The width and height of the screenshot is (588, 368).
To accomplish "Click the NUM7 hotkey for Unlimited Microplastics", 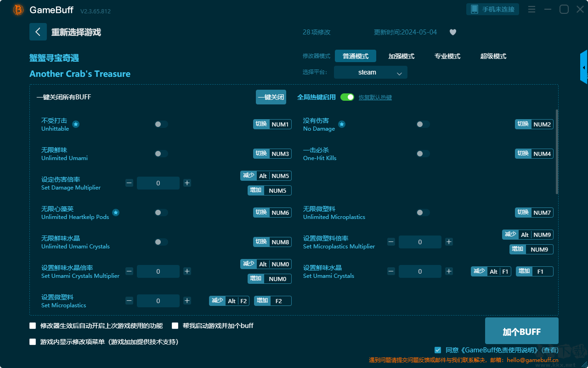I will tap(534, 213).
